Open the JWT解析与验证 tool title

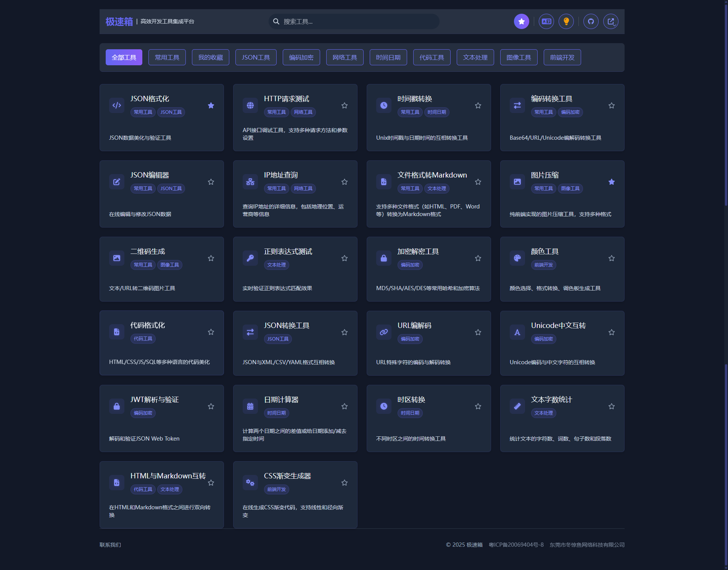point(155,400)
